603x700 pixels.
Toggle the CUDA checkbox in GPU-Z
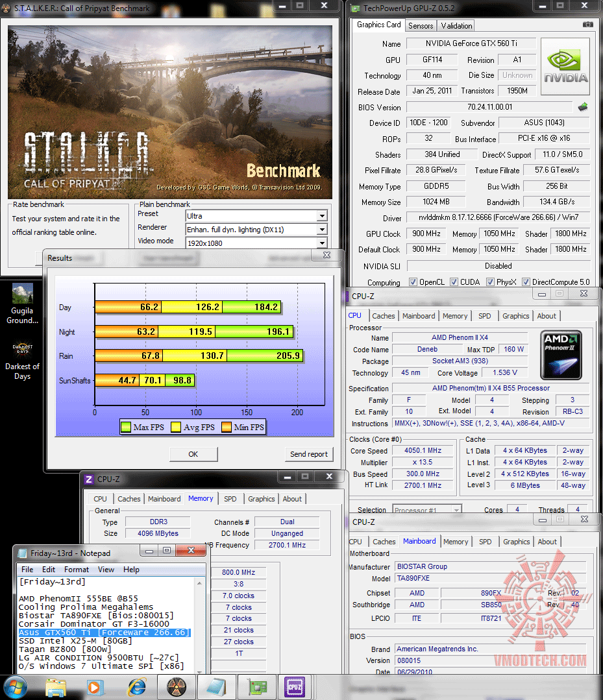454,282
